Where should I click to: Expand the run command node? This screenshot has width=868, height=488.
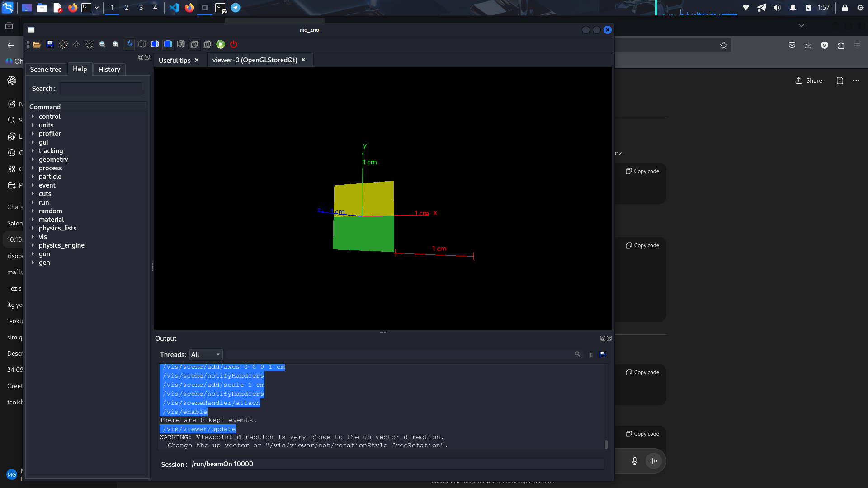[33, 202]
